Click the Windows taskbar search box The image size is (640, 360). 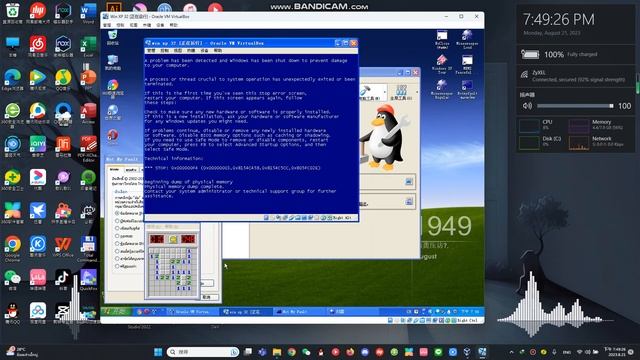[203, 352]
